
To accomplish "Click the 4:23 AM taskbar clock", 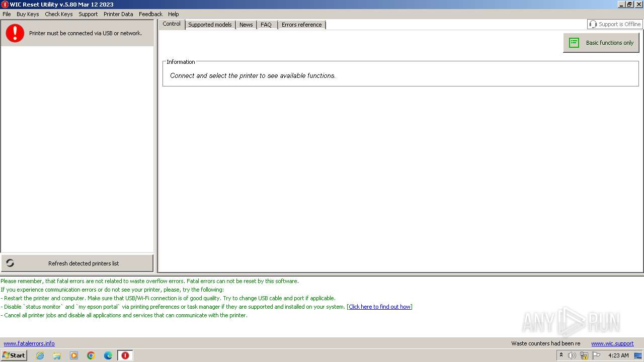I will pyautogui.click(x=618, y=355).
